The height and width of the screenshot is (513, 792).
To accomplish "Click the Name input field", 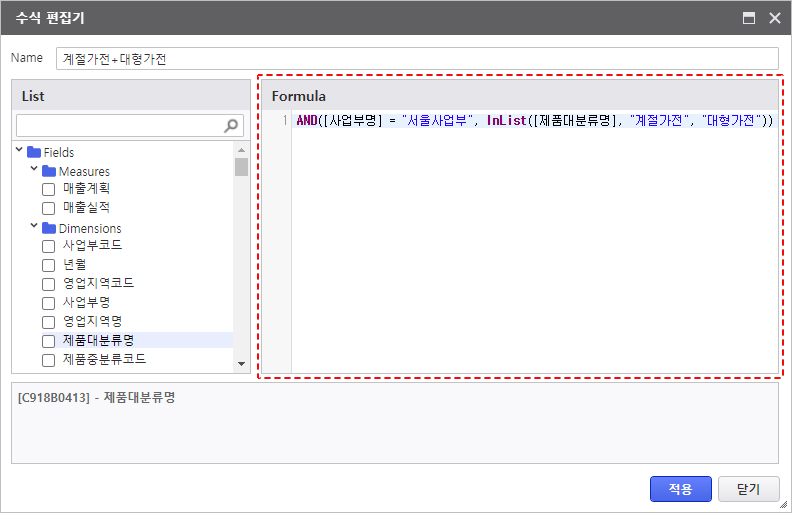I will (x=415, y=58).
